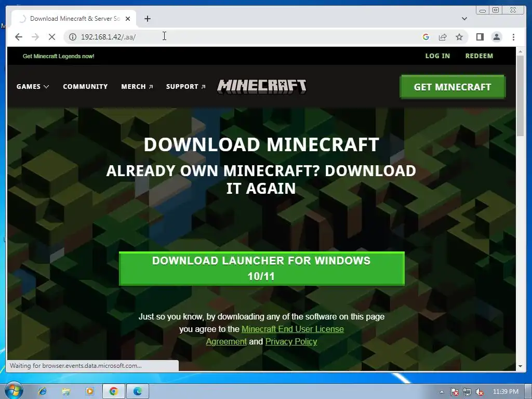
Task: Launch Internet Explorer from taskbar
Action: tap(43, 391)
